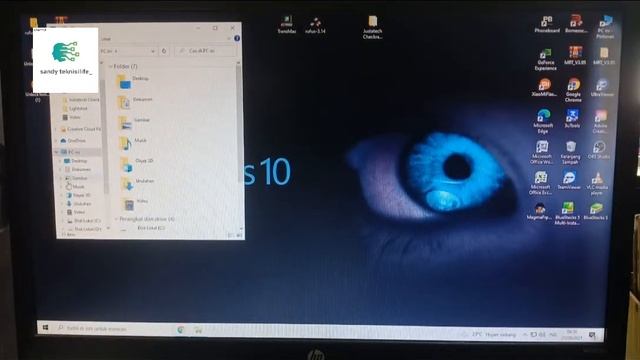This screenshot has width=640, height=360.
Task: Select Gambar in the navigation tree
Action: click(x=76, y=178)
